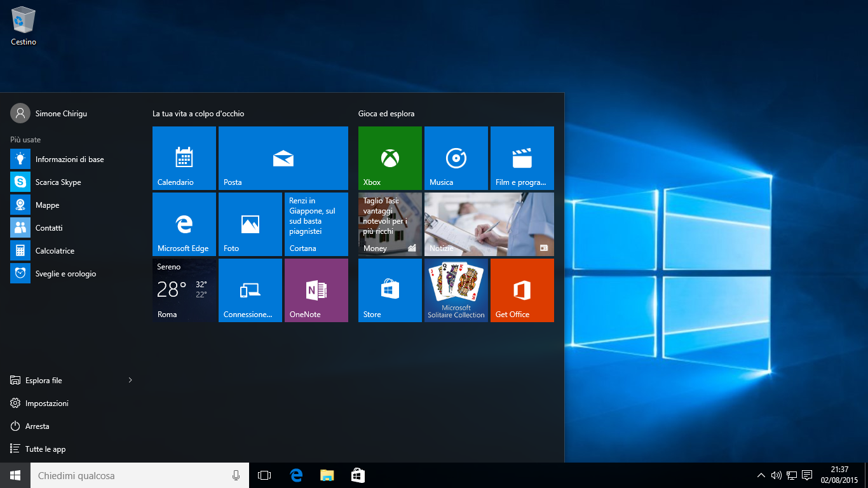Open Task View from taskbar

pyautogui.click(x=264, y=475)
